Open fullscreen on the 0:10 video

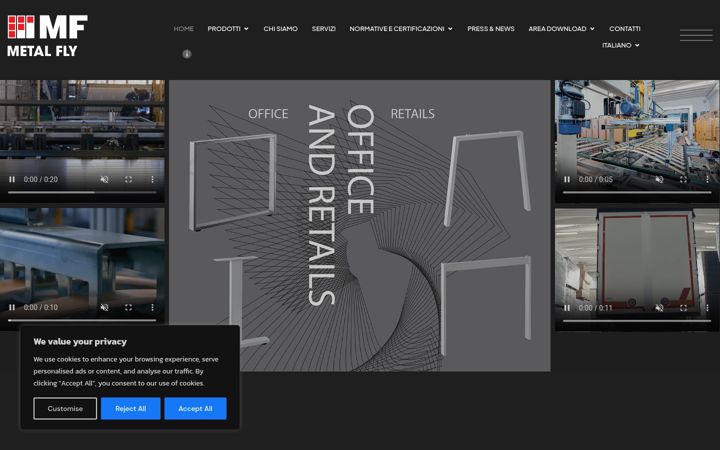coord(129,307)
